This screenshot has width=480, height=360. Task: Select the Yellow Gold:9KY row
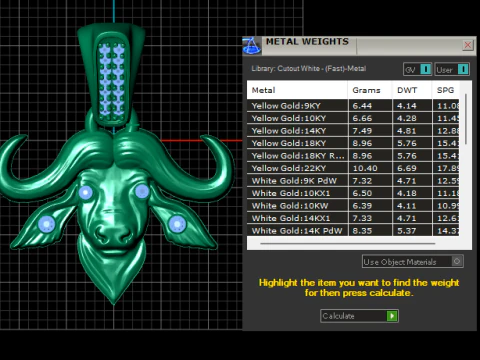[x=353, y=106]
